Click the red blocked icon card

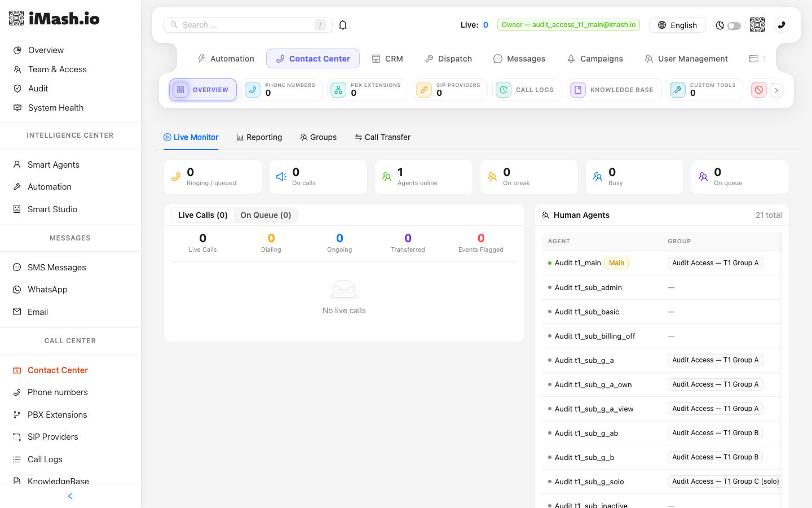coord(759,90)
